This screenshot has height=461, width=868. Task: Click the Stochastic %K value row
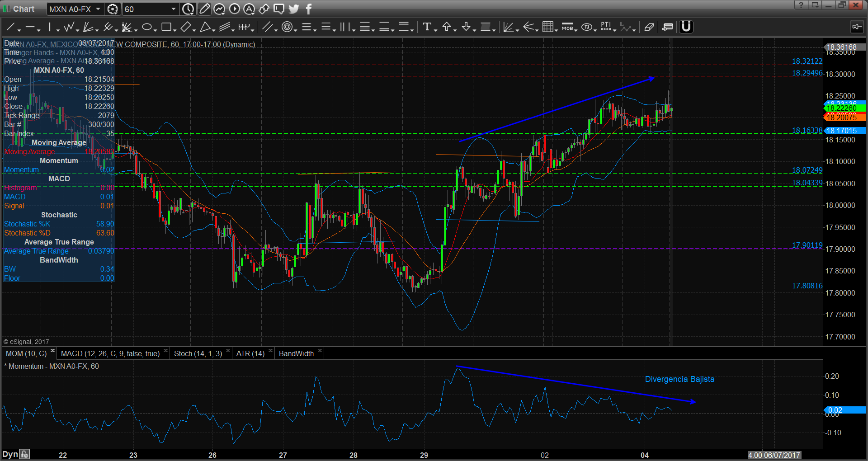59,224
